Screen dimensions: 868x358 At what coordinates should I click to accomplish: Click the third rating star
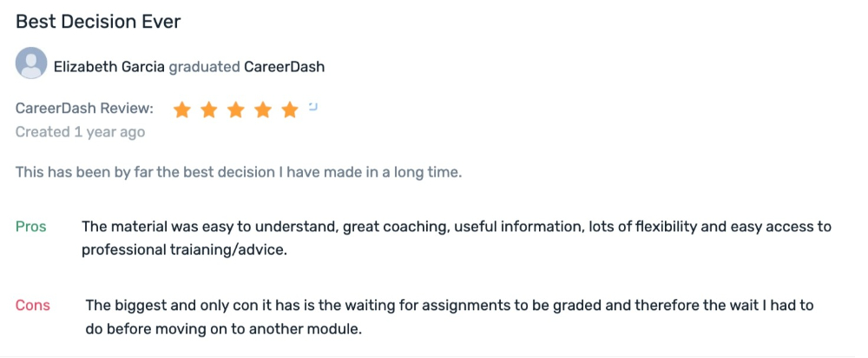click(x=236, y=109)
